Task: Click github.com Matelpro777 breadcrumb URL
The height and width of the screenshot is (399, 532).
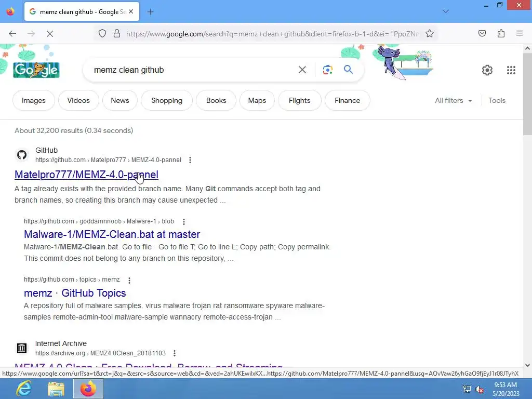Action: point(108,160)
